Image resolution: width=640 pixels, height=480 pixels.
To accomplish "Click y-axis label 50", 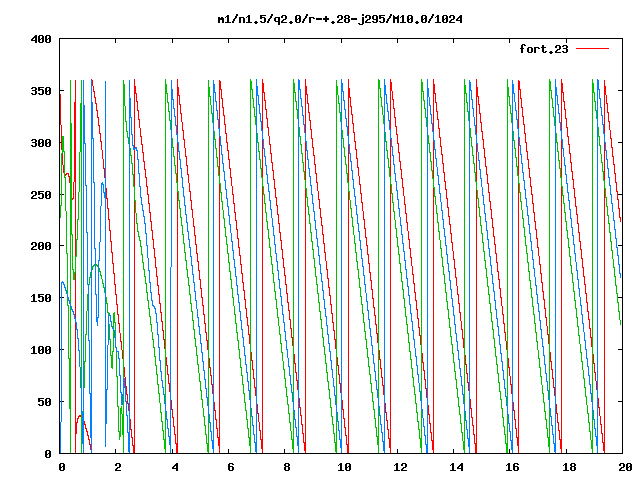I will tap(44, 402).
